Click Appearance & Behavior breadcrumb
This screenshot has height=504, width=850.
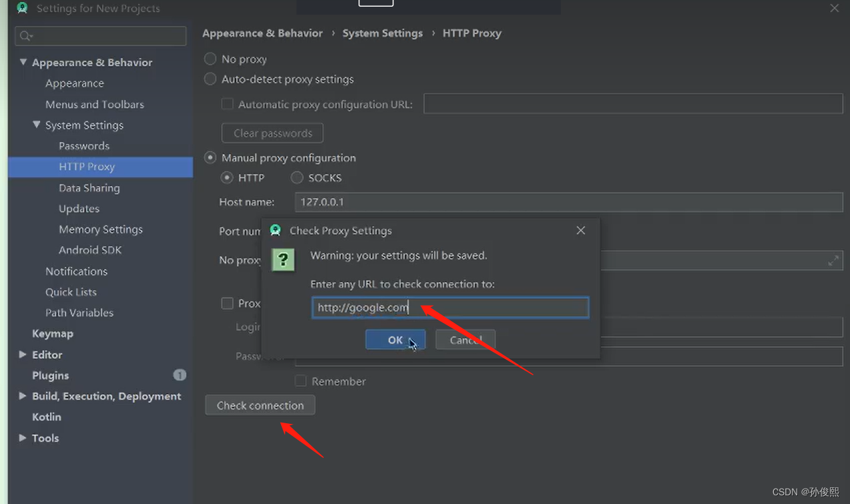click(262, 33)
